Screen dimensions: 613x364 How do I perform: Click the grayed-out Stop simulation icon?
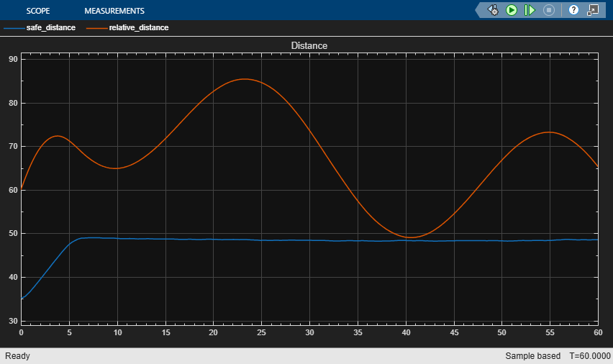(x=548, y=10)
